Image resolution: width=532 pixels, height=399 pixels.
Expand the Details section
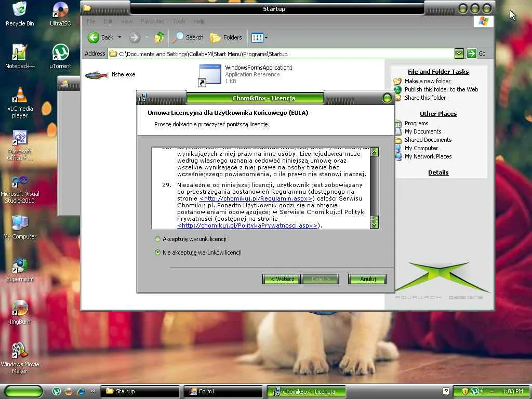(438, 172)
